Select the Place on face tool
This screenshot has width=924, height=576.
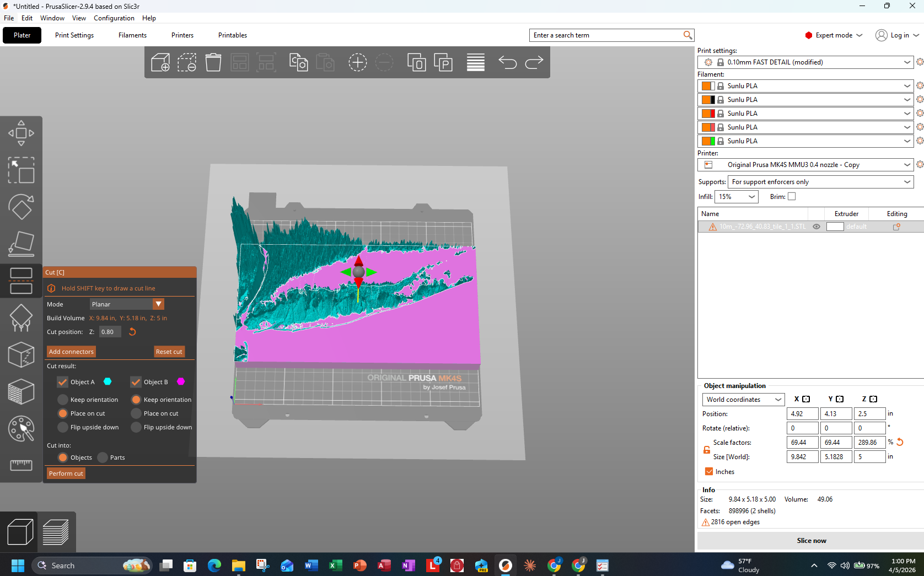tap(21, 244)
